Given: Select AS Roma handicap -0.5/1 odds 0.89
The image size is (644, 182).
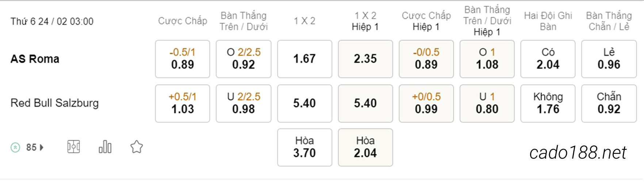Looking at the screenshot, I should pos(183,59).
